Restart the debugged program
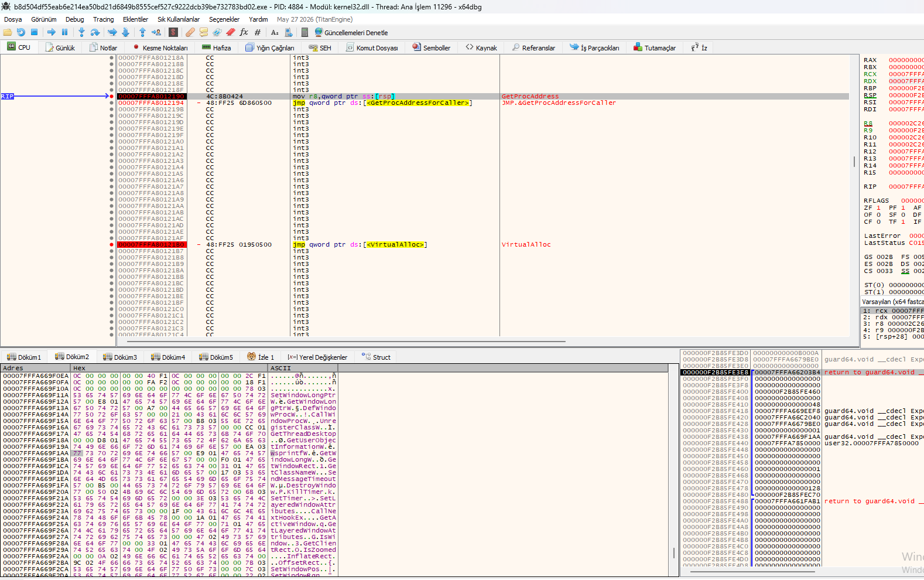Screen dimensions: 924x580 (21, 32)
